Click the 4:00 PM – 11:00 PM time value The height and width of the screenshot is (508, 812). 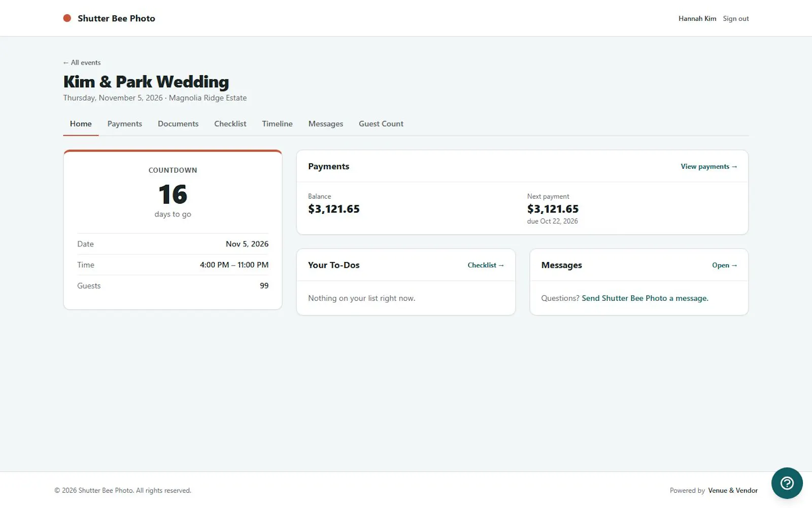tap(234, 265)
